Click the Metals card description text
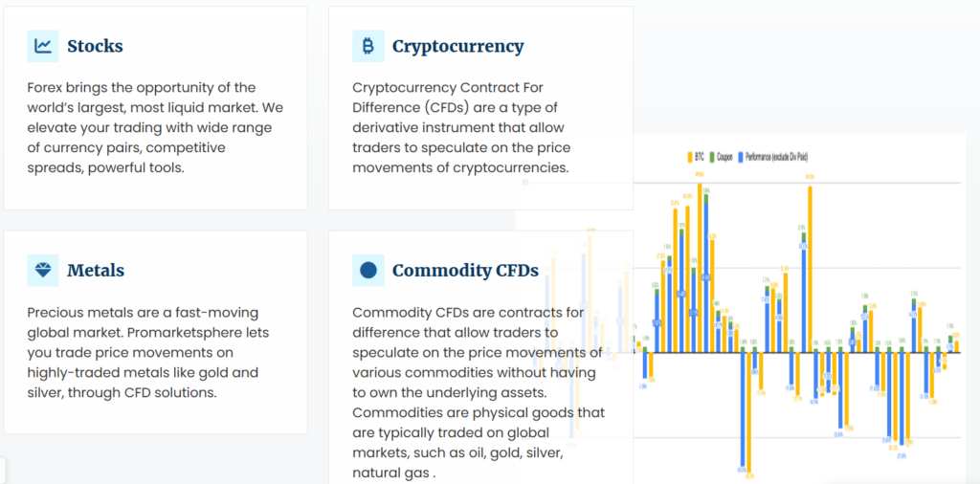Image resolution: width=980 pixels, height=484 pixels. click(x=144, y=352)
